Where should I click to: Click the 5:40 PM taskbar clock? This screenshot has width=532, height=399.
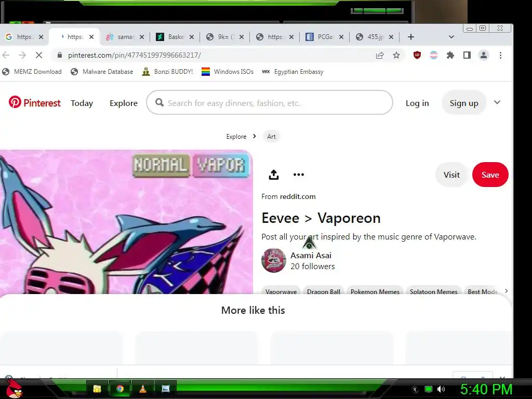coord(486,389)
